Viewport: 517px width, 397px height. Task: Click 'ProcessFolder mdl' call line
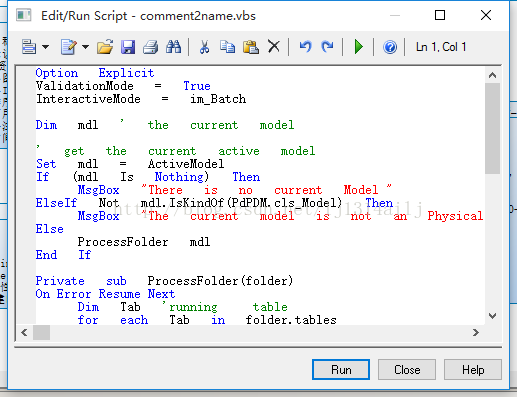click(x=144, y=242)
